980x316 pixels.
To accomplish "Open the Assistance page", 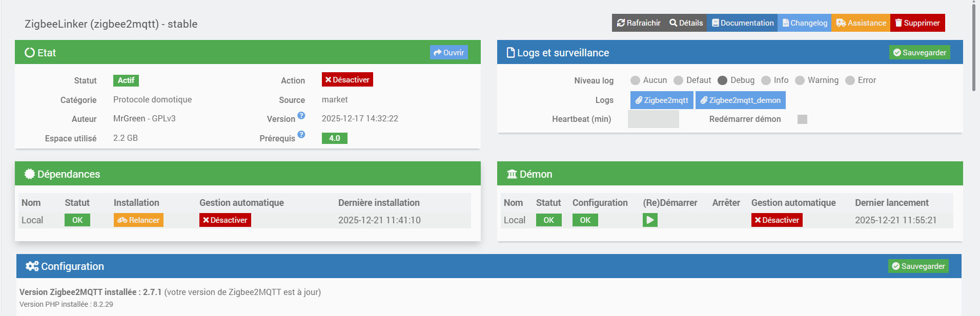I will click(861, 23).
